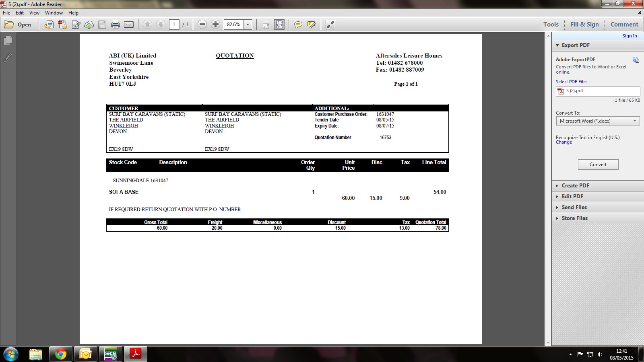Click the 82.6% zoom value field

[x=233, y=25]
